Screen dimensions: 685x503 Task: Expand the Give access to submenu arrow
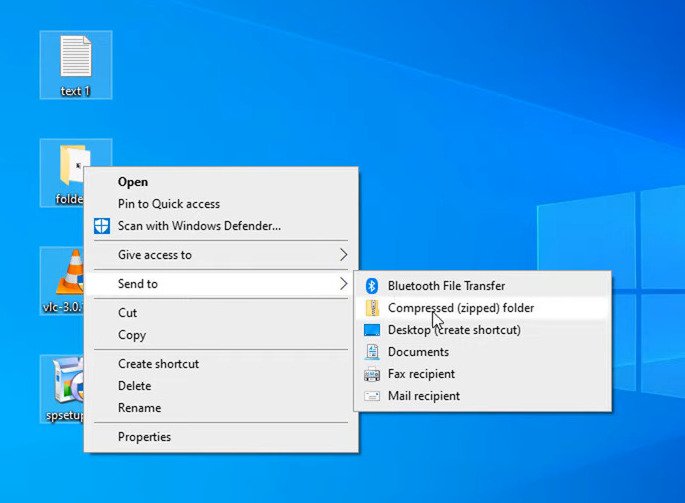point(343,255)
